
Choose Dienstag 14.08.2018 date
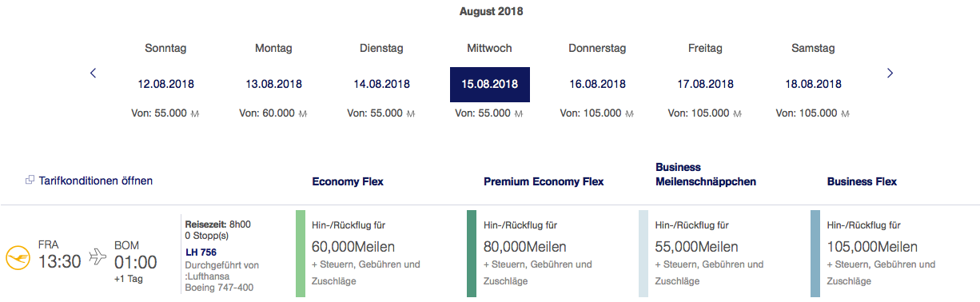381,84
